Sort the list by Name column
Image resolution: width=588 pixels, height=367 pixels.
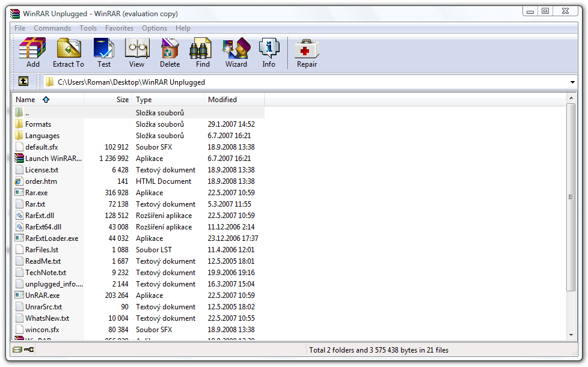[x=48, y=100]
